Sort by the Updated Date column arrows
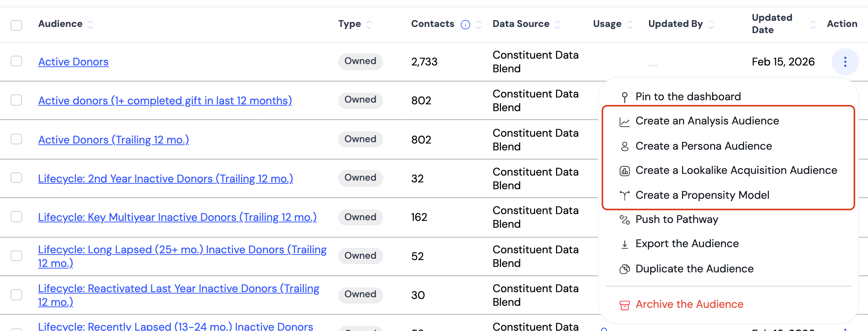This screenshot has width=868, height=331. (x=813, y=25)
